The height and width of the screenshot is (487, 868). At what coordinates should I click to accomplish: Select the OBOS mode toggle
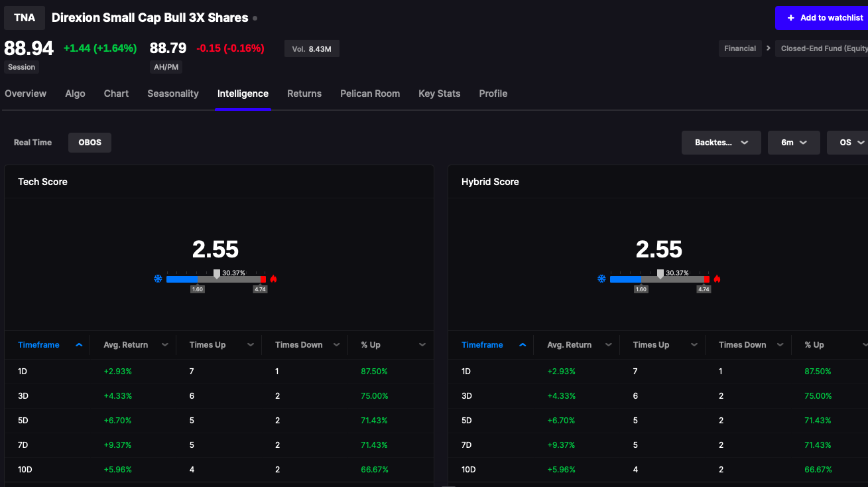click(x=90, y=143)
